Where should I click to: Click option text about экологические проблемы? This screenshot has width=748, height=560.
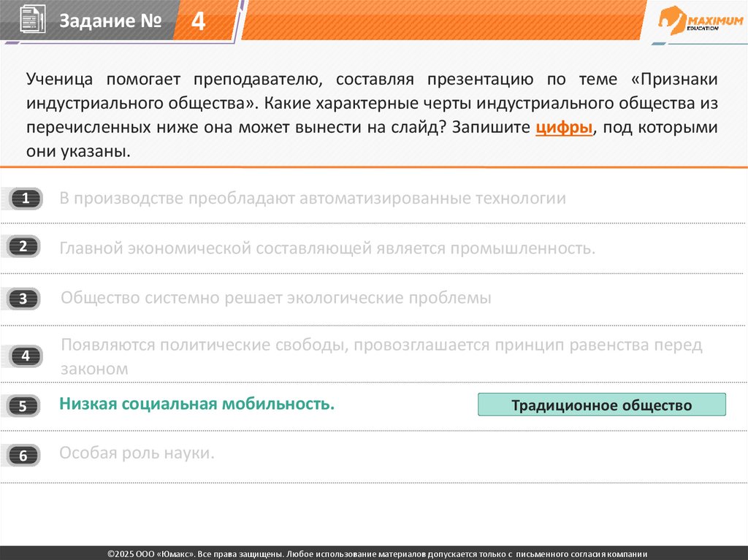click(275, 298)
